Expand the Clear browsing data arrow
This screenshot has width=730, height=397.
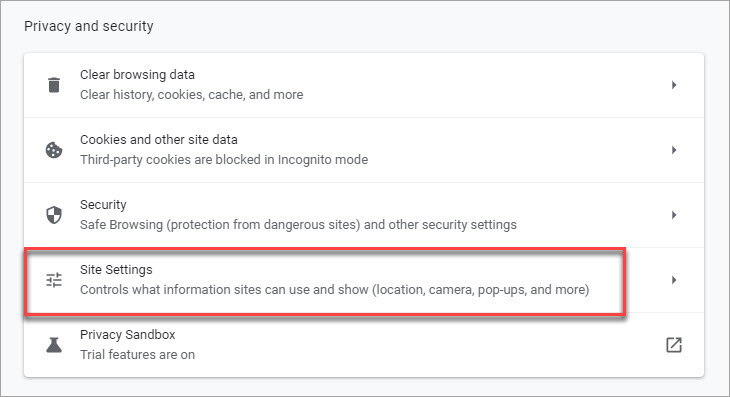(x=674, y=85)
